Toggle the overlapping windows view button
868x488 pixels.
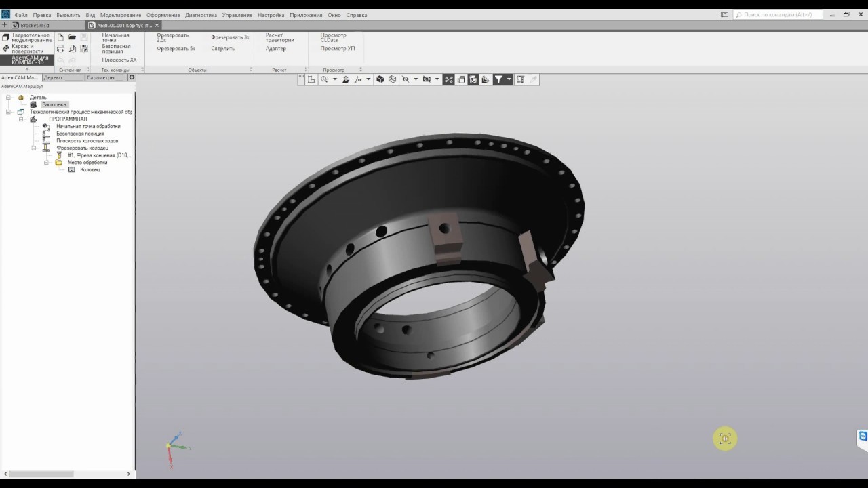[x=461, y=79]
